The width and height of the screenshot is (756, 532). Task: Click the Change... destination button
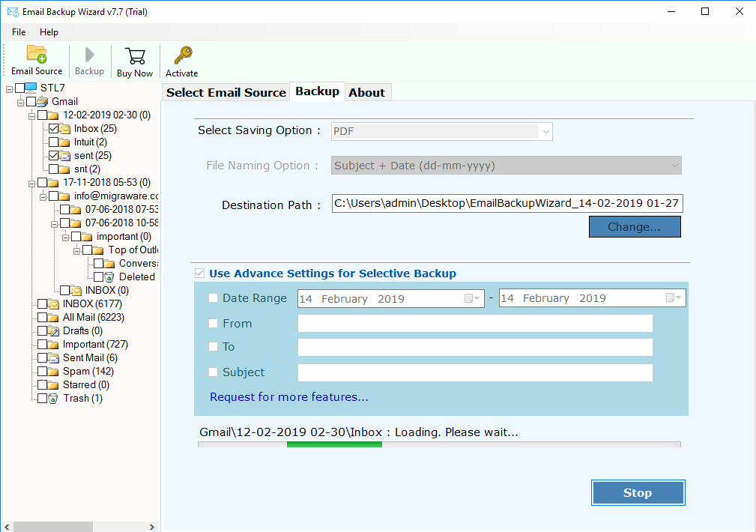point(635,227)
